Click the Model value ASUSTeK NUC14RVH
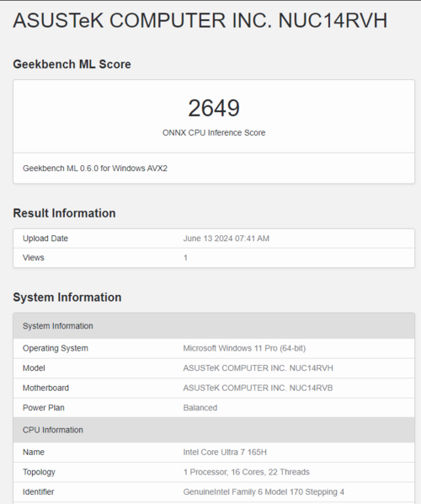421x504 pixels. 258,368
